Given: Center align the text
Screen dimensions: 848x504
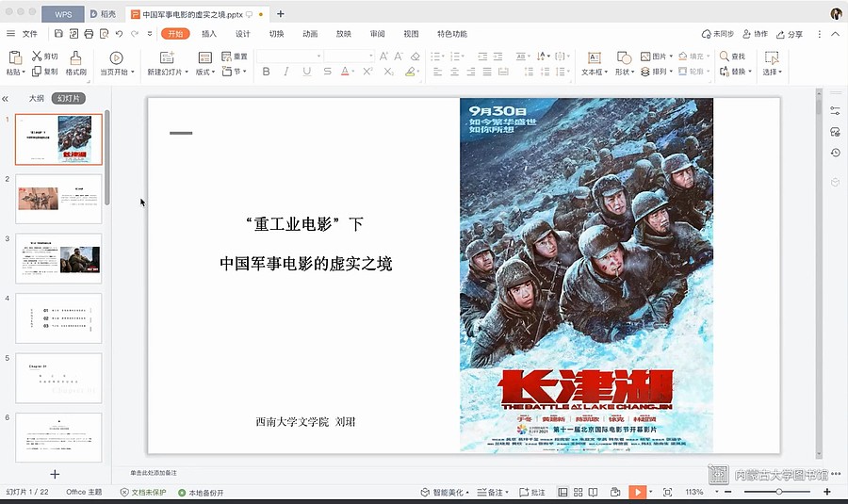Looking at the screenshot, I should (x=454, y=72).
